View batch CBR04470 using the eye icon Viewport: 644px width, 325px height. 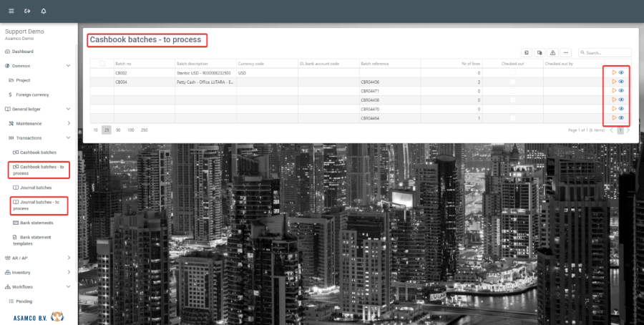click(x=621, y=109)
